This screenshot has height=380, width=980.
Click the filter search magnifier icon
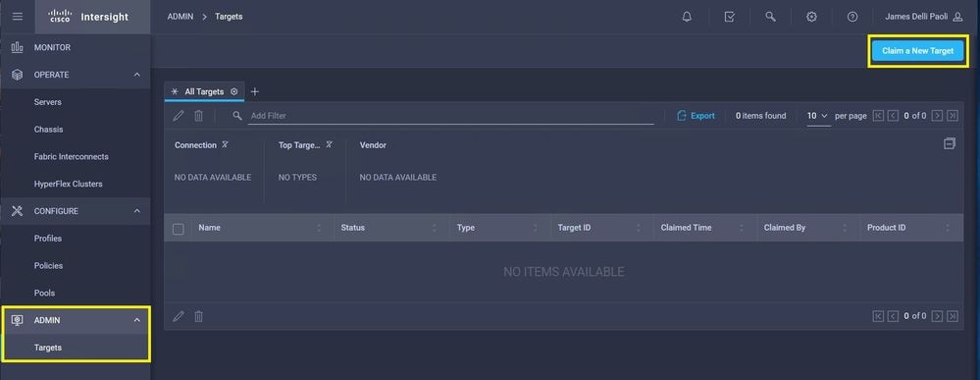(236, 116)
